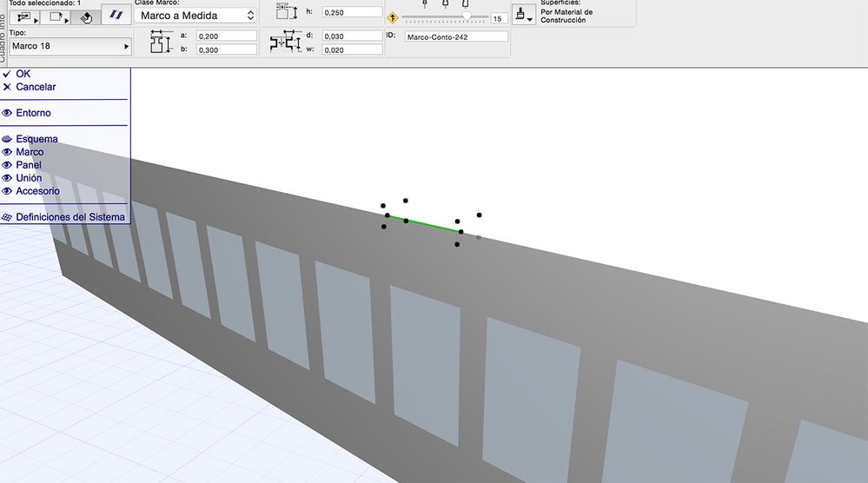Click the a: field with 0,200
The height and width of the screenshot is (483, 868).
(x=227, y=36)
